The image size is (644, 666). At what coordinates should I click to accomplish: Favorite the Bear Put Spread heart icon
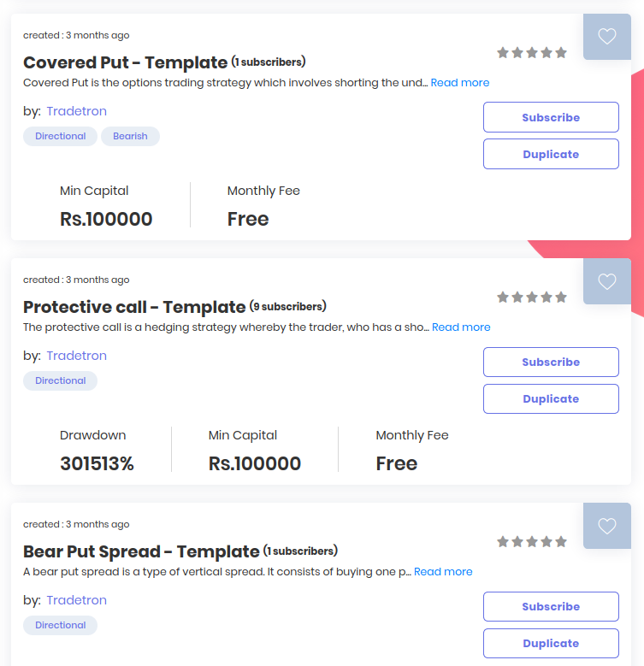606,526
